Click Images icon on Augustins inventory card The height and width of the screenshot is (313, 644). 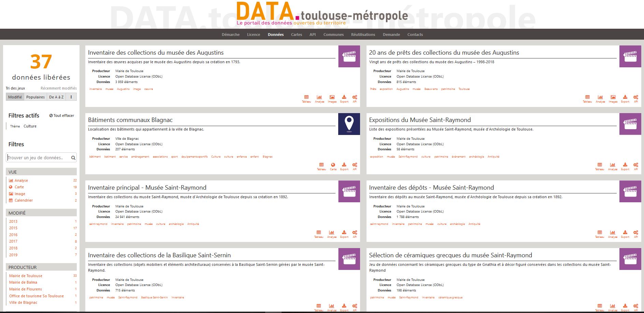click(332, 98)
